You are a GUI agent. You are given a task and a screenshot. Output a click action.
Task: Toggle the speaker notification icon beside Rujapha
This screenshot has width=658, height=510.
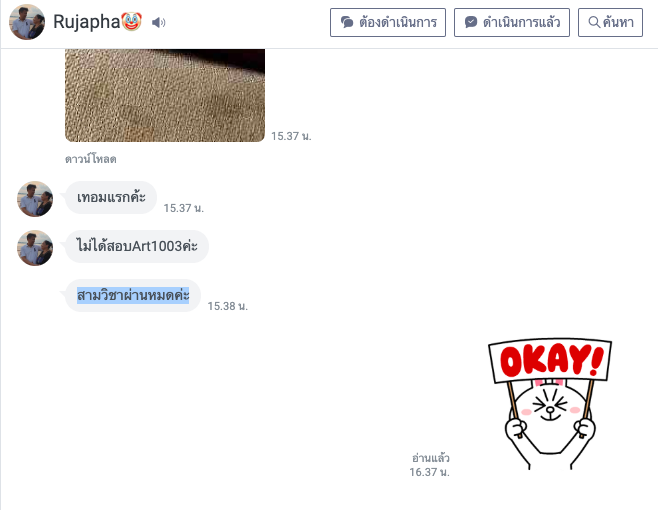(x=158, y=22)
